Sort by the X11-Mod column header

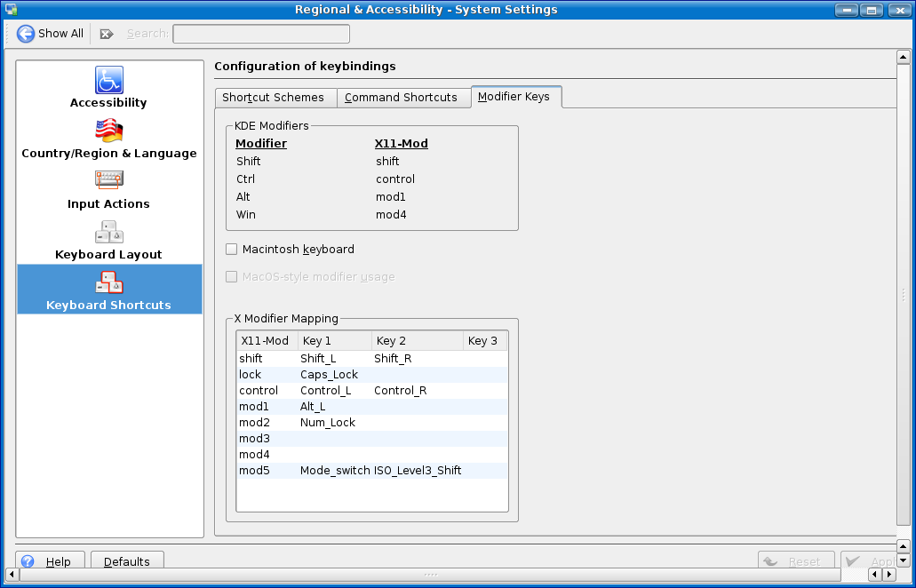[266, 341]
